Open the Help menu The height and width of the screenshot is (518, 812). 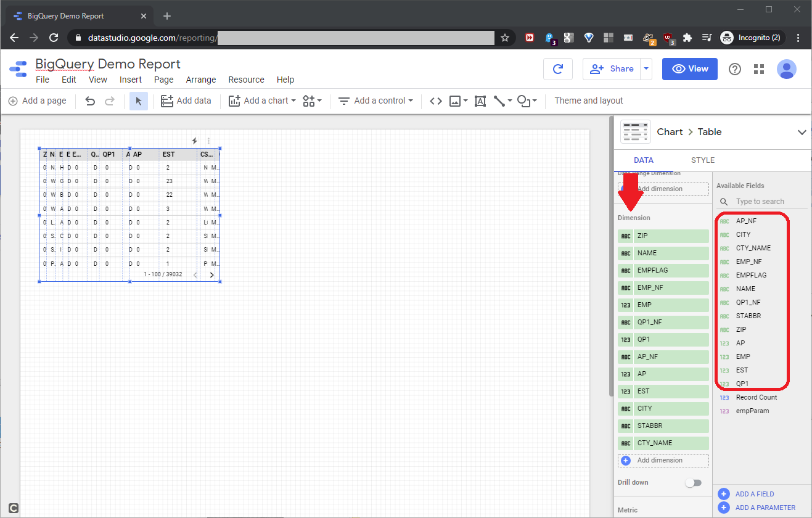285,80
